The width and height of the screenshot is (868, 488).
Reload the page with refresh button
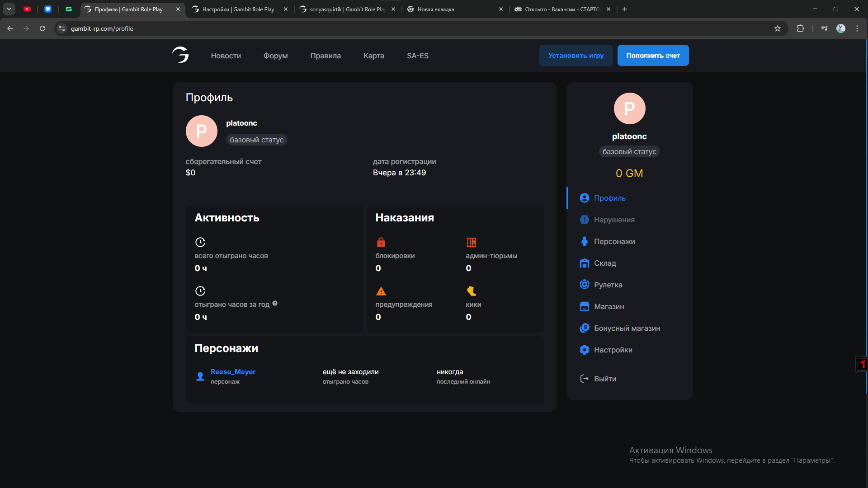[x=42, y=28]
